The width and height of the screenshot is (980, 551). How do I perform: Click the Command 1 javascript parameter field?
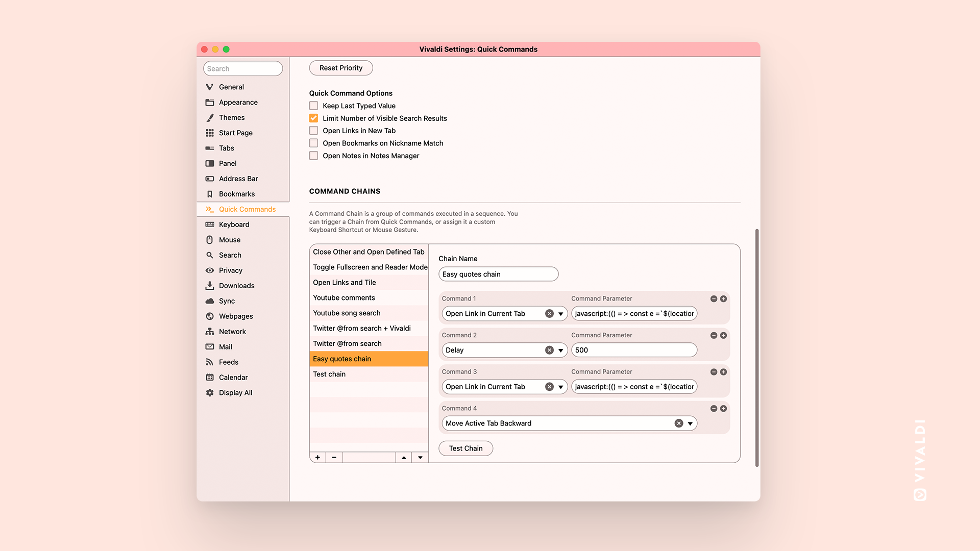click(x=634, y=314)
